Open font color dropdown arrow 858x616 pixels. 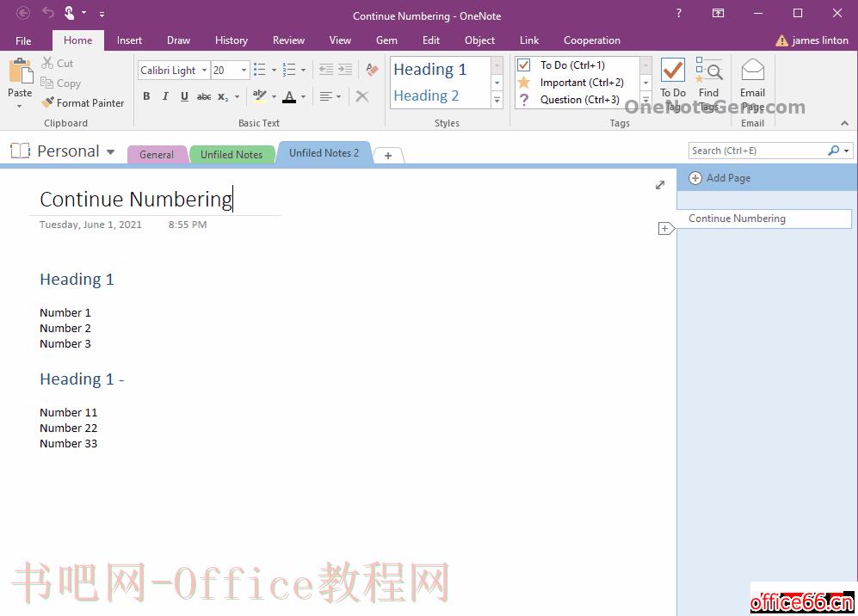(x=303, y=97)
